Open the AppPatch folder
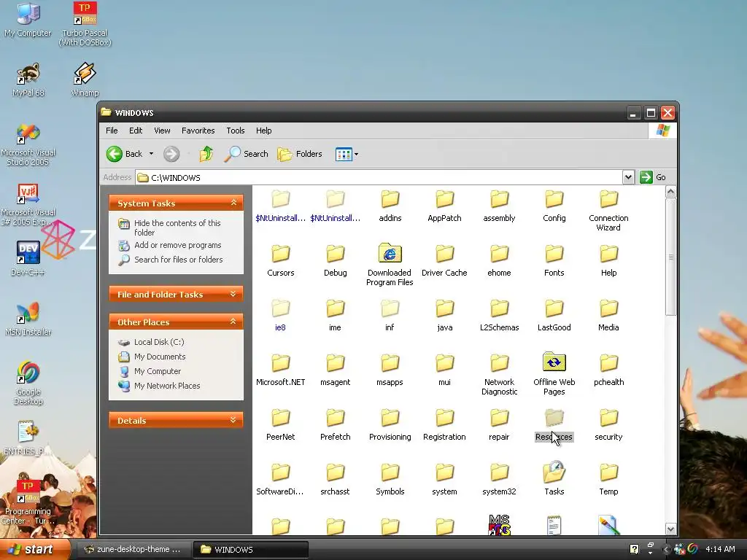 [444, 206]
